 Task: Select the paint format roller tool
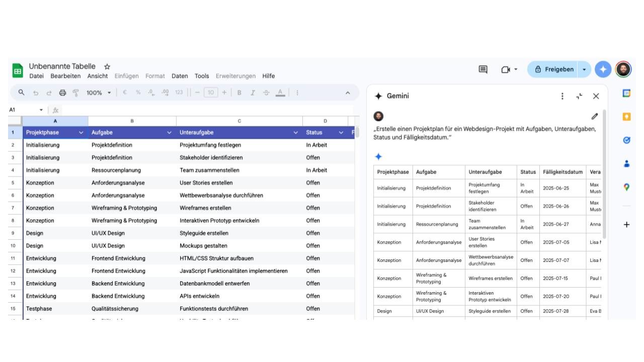[x=75, y=93]
